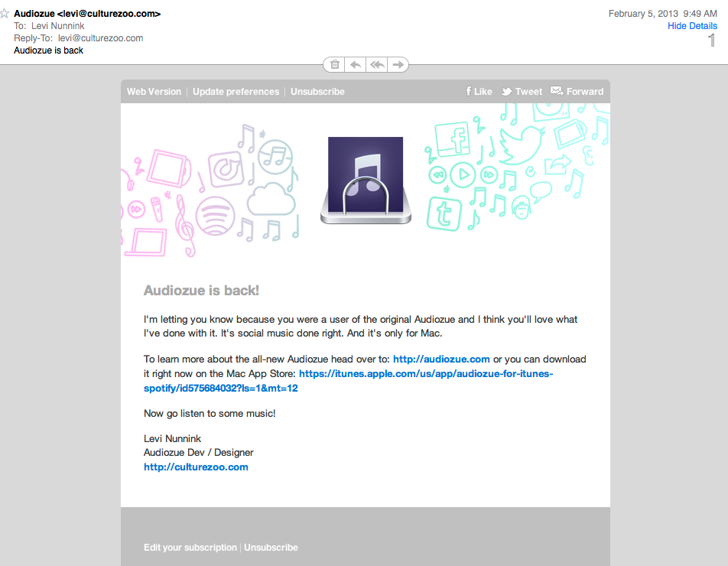The width and height of the screenshot is (728, 566).
Task: Click the Forward text in newsletter bar
Action: click(585, 92)
